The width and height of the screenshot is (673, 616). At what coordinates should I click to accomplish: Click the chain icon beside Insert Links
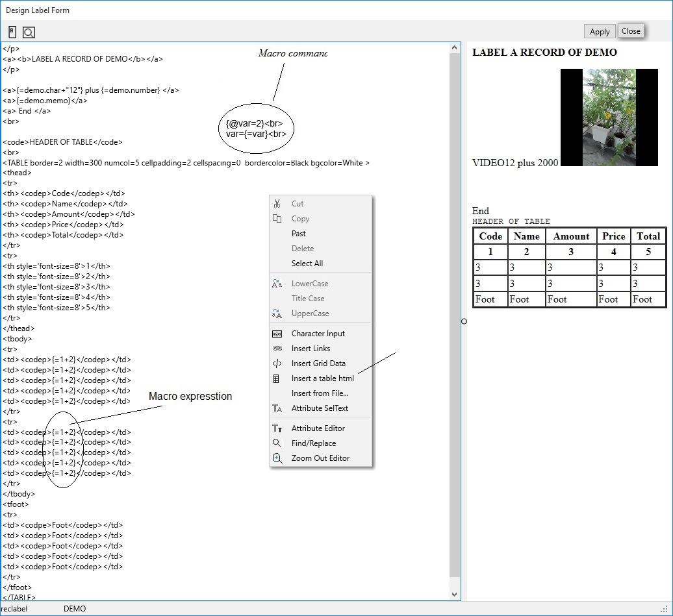(277, 349)
